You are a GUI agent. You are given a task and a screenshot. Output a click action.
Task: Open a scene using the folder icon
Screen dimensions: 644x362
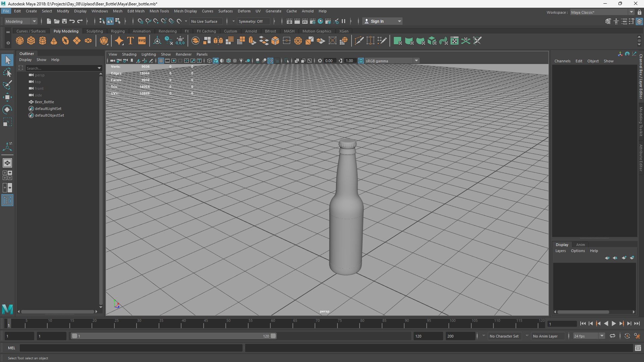(57, 21)
